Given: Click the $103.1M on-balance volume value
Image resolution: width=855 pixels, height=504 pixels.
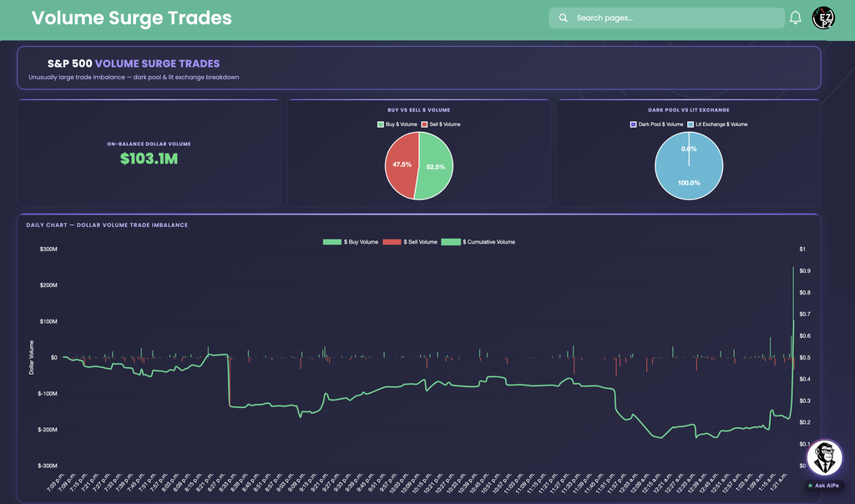Looking at the screenshot, I should [149, 159].
